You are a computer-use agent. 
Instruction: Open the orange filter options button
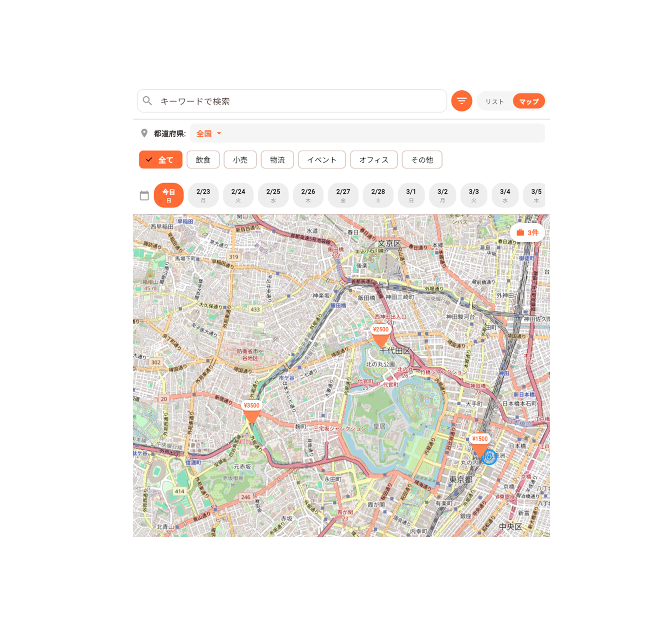pyautogui.click(x=461, y=101)
